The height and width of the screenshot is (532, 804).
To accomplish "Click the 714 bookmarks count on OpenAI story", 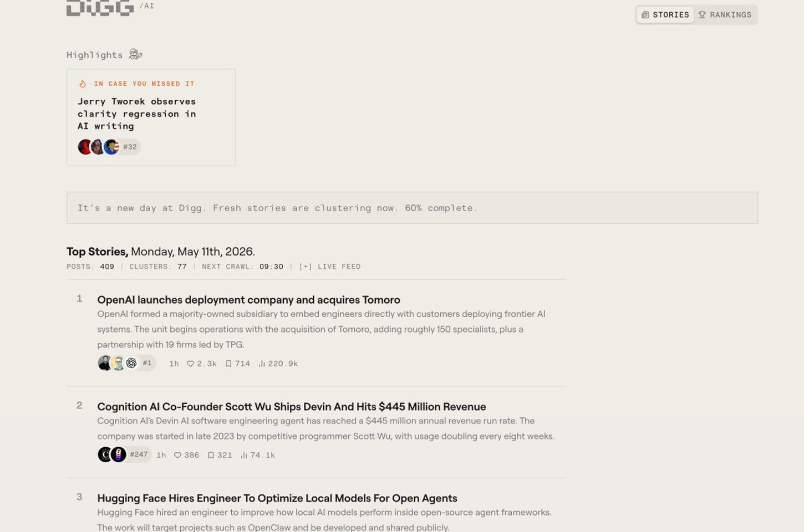I will pyautogui.click(x=242, y=364).
